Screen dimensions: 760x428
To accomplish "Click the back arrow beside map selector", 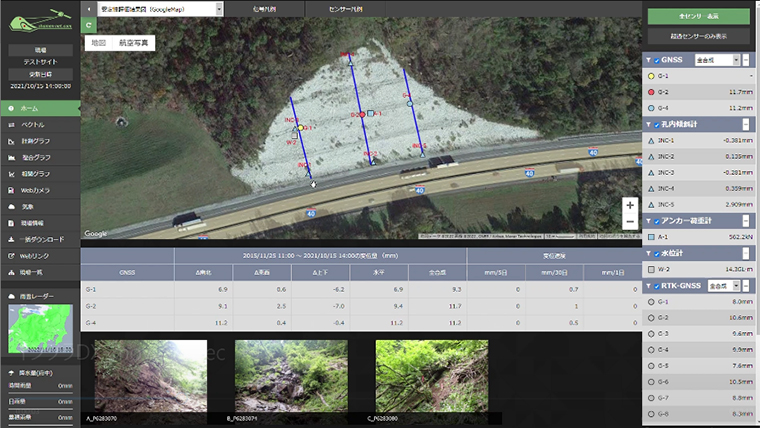I will point(89,9).
